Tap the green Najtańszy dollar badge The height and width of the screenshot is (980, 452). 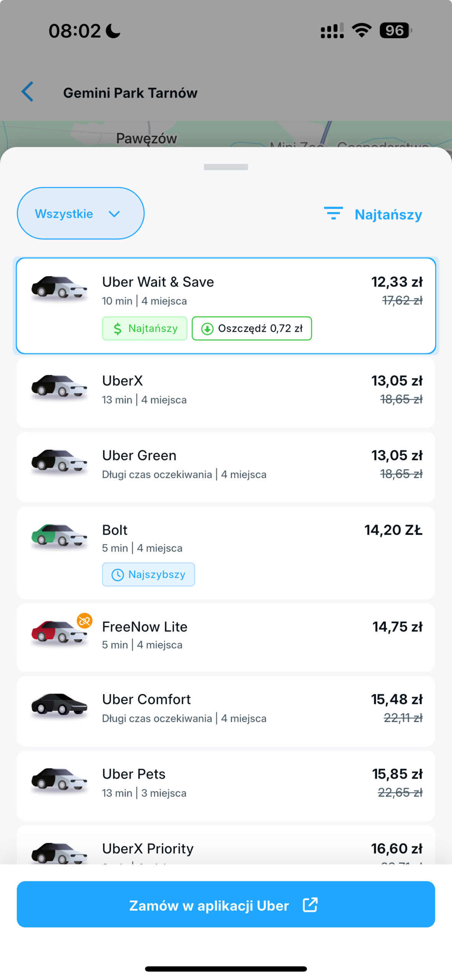point(145,328)
